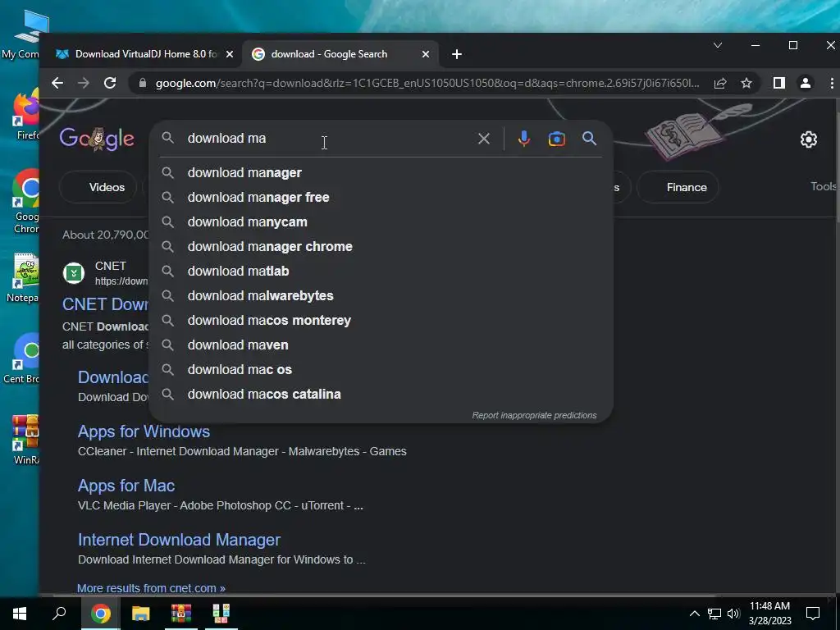
Task: Open the Internet Download Manager link
Action: coord(179,540)
